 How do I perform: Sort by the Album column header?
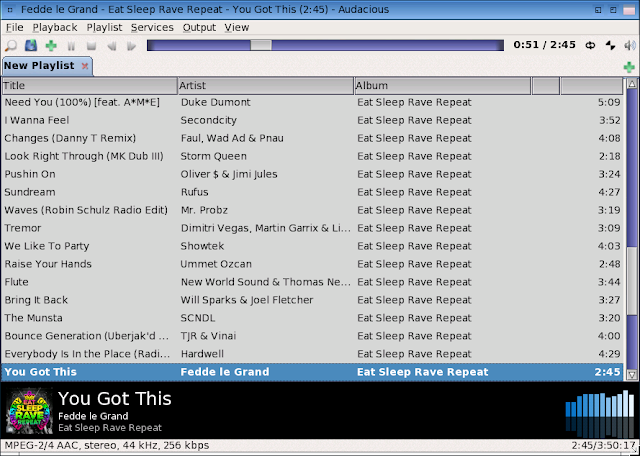tap(442, 86)
